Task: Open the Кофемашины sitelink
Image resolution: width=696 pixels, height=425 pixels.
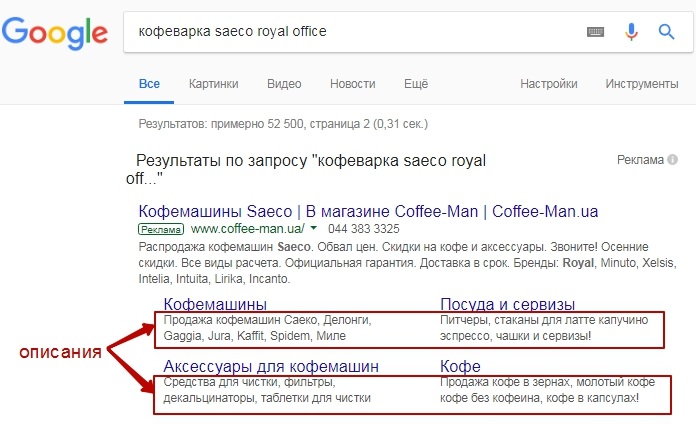Action: (215, 304)
